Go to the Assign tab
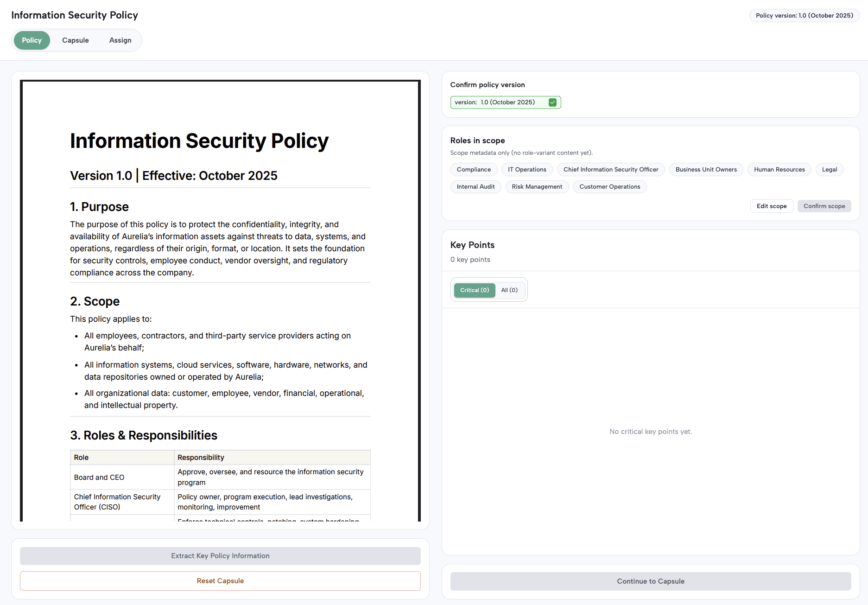This screenshot has height=605, width=868. coord(120,40)
